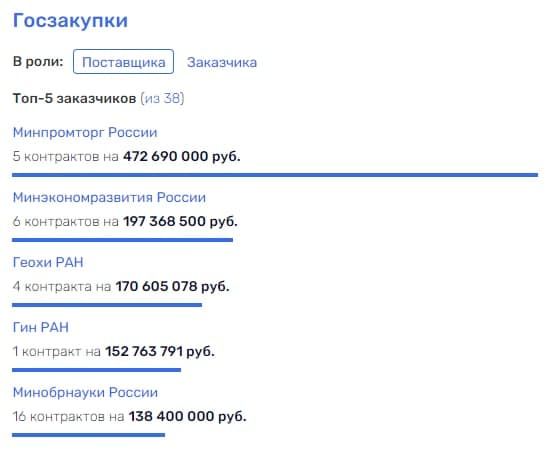Viewport: 548px width, 450px height.
Task: Open the full list via (из 38)
Action: pos(162,99)
